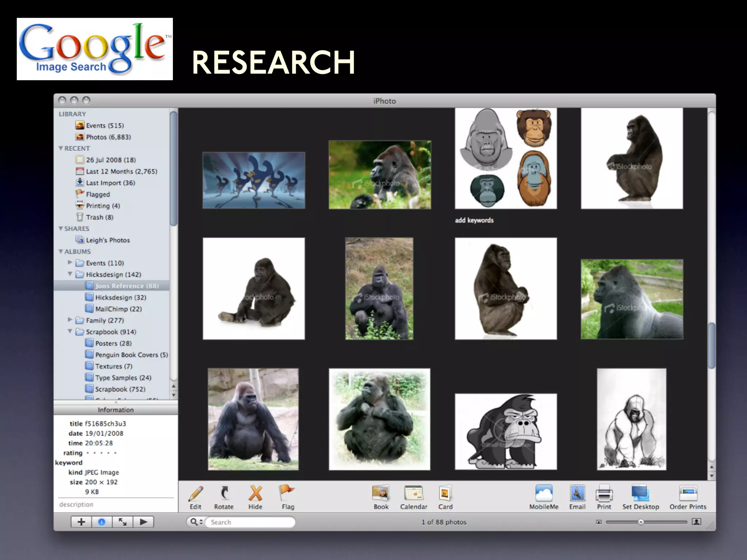
Task: Click the add album plus button
Action: pyautogui.click(x=81, y=522)
